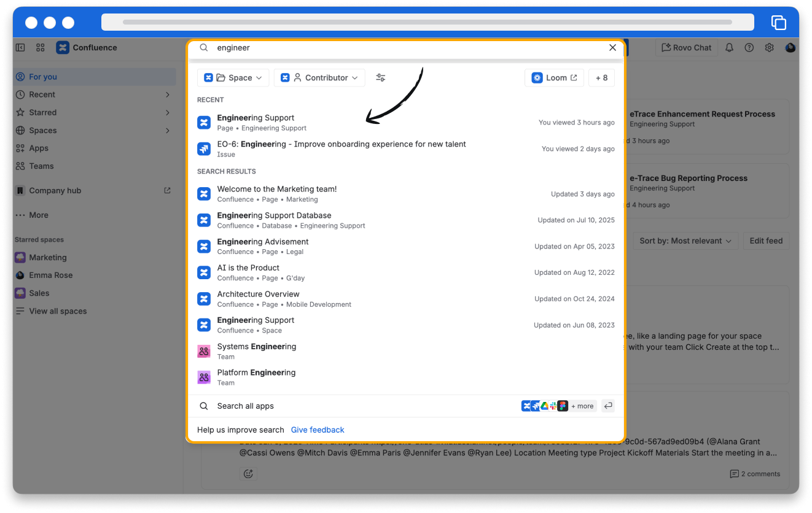Click the tabs icon in the browser bar
This screenshot has width=812, height=513.
click(x=778, y=22)
